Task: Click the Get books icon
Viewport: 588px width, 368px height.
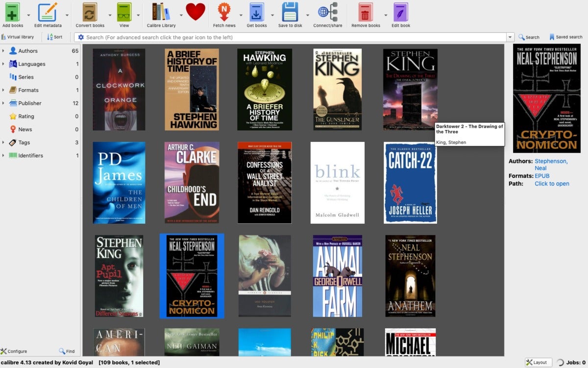Action: pyautogui.click(x=257, y=11)
